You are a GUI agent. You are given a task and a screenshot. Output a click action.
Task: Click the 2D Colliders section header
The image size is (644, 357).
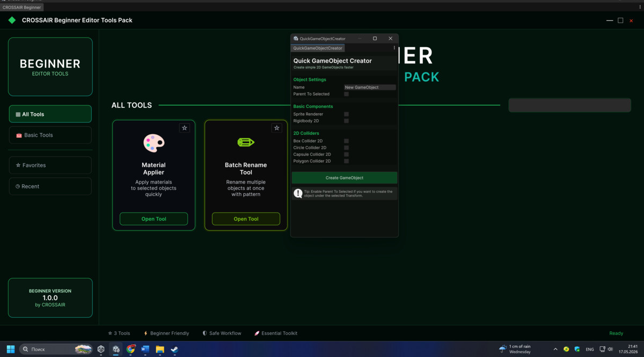point(306,133)
